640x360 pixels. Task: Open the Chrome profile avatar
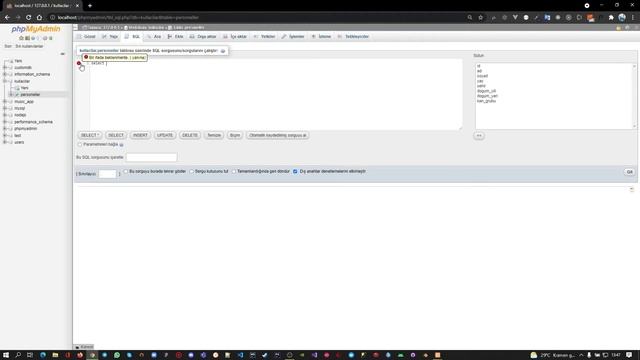[622, 18]
